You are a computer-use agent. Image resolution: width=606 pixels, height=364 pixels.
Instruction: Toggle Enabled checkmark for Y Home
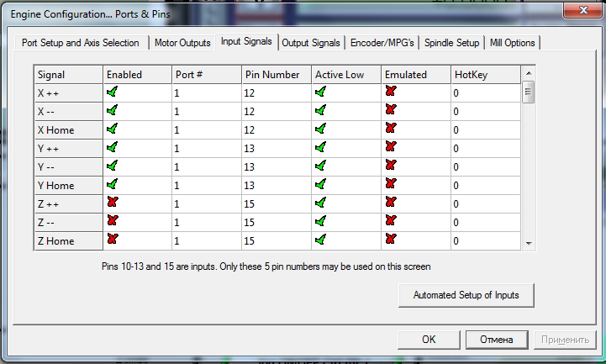click(112, 184)
